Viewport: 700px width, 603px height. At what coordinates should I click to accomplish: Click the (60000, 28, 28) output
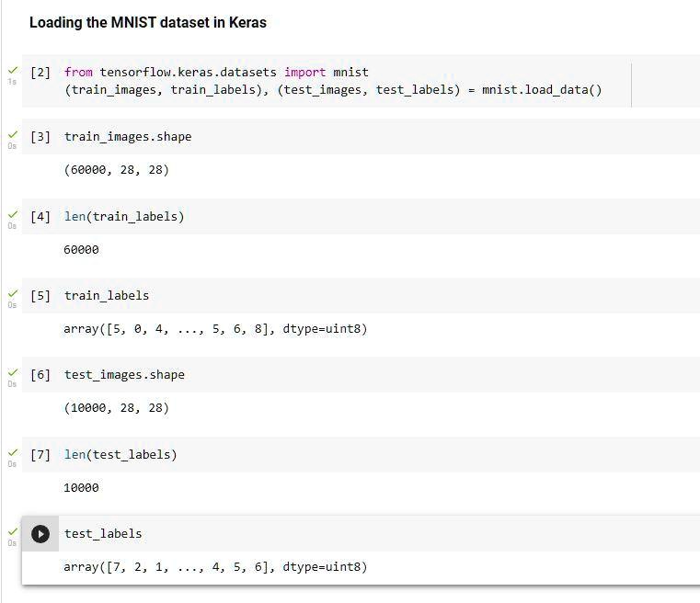click(117, 170)
